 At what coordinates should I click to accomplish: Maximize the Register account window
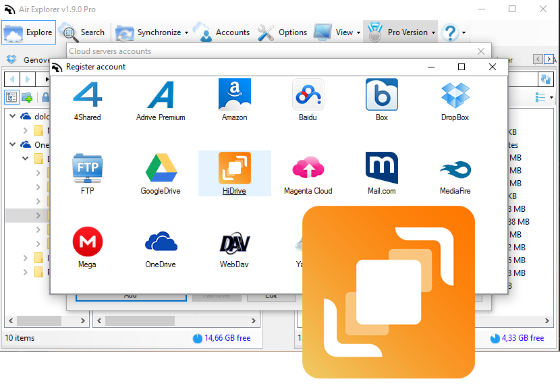pos(461,67)
